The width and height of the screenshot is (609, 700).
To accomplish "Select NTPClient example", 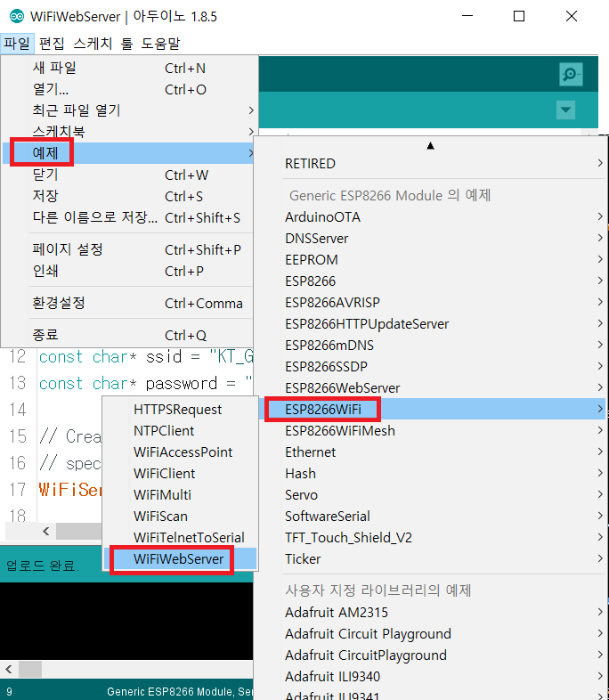I will [x=180, y=431].
